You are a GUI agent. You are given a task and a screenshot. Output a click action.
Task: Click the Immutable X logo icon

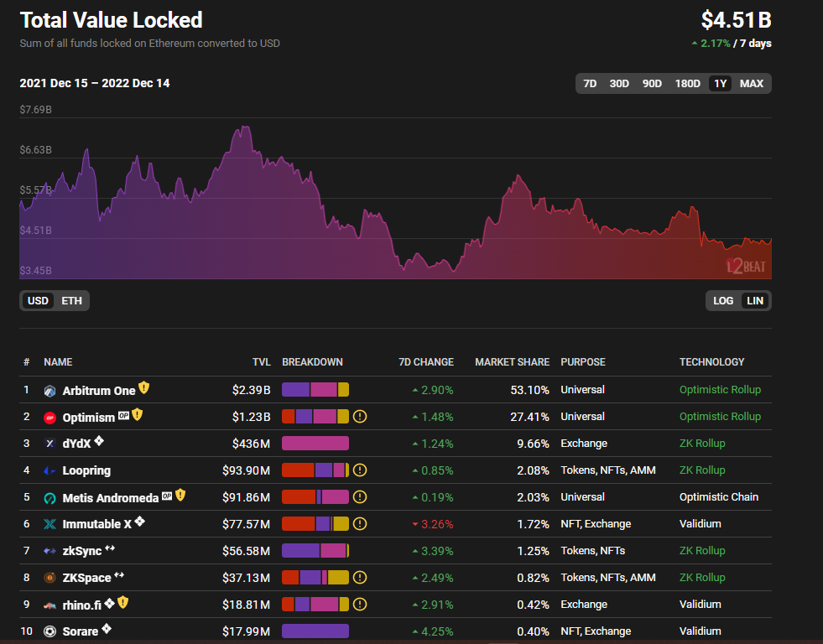pos(49,524)
